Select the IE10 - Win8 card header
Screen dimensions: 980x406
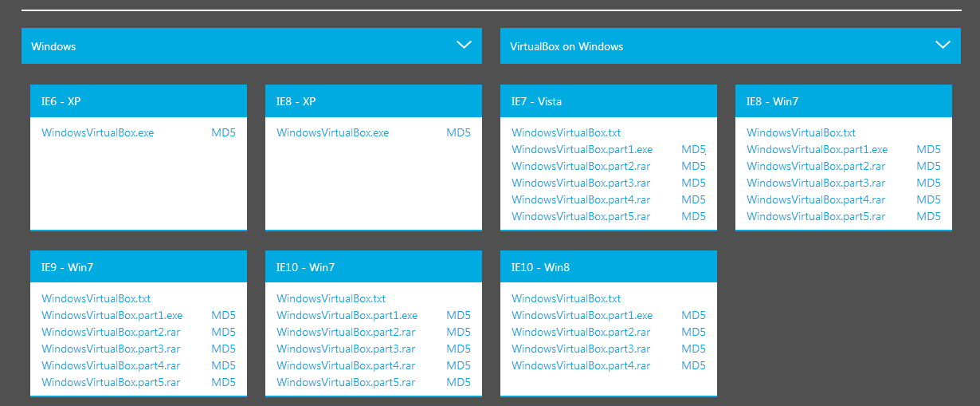(609, 267)
